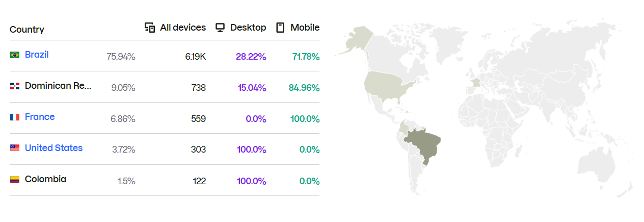This screenshot has height=222, width=644.
Task: Select the Mobile column header
Action: pyautogui.click(x=298, y=28)
